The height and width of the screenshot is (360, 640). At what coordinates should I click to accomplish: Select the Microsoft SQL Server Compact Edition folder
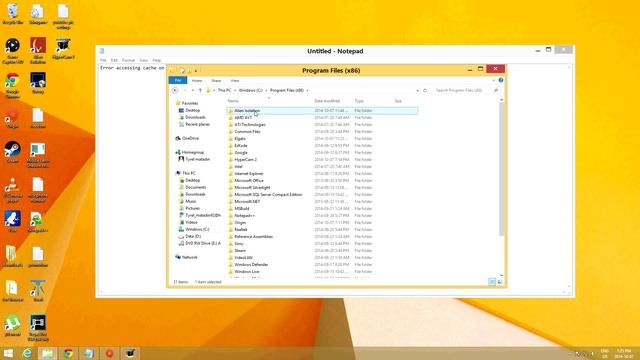pos(268,195)
